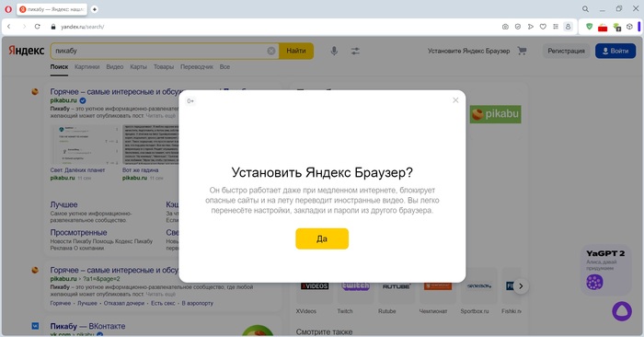Select the Поиск search tab
Viewport: 644px width, 337px height.
click(x=59, y=66)
